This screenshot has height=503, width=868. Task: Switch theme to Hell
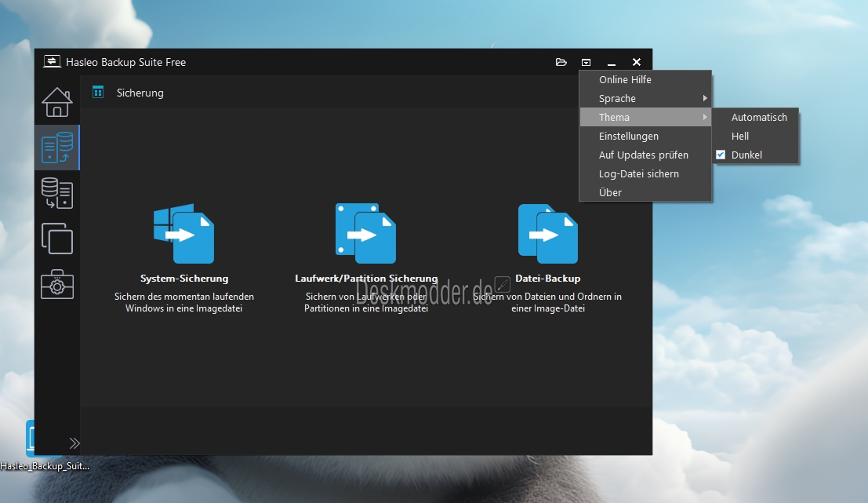[756, 137]
